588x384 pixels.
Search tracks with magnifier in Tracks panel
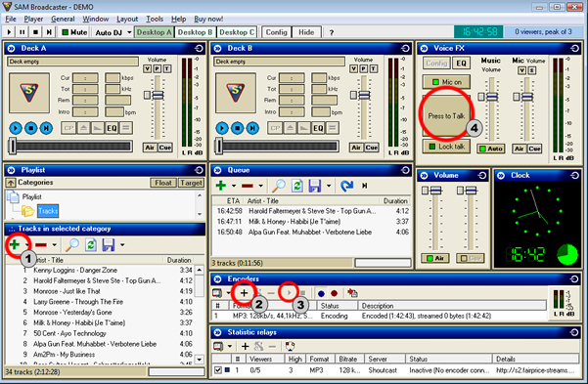point(72,245)
